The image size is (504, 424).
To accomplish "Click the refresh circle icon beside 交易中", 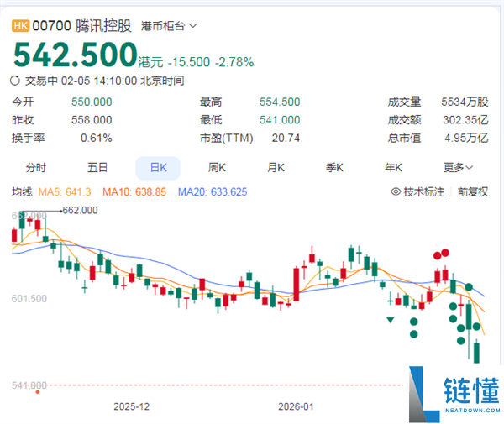I will [15, 81].
